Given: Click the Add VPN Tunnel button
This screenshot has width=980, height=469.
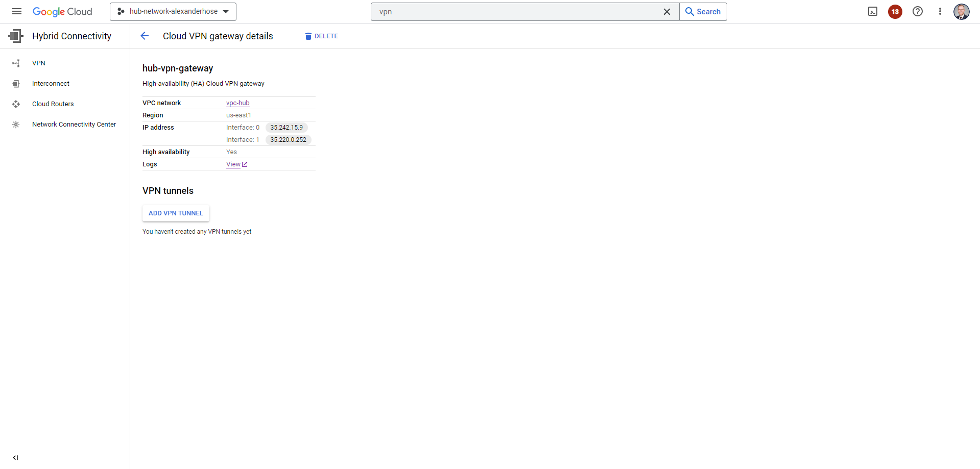Looking at the screenshot, I should pyautogui.click(x=176, y=213).
